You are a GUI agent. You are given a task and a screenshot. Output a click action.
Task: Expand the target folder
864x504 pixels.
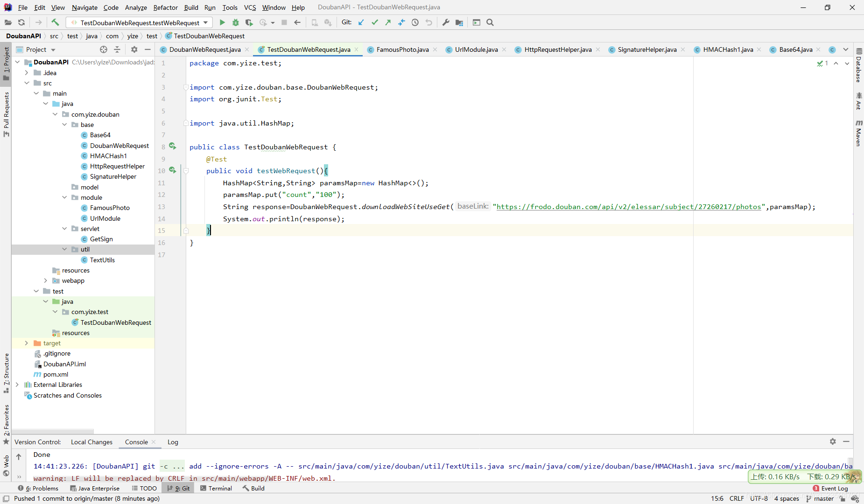[x=27, y=343]
